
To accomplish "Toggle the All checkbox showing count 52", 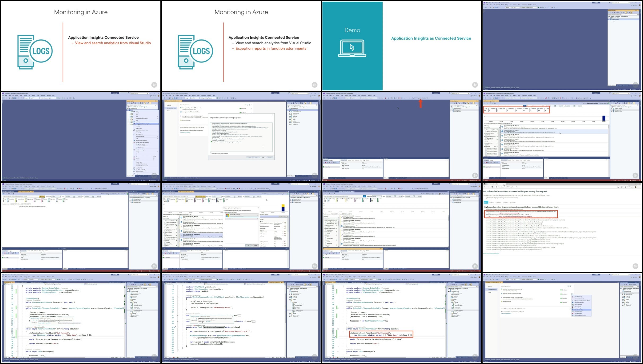I will [325, 199].
